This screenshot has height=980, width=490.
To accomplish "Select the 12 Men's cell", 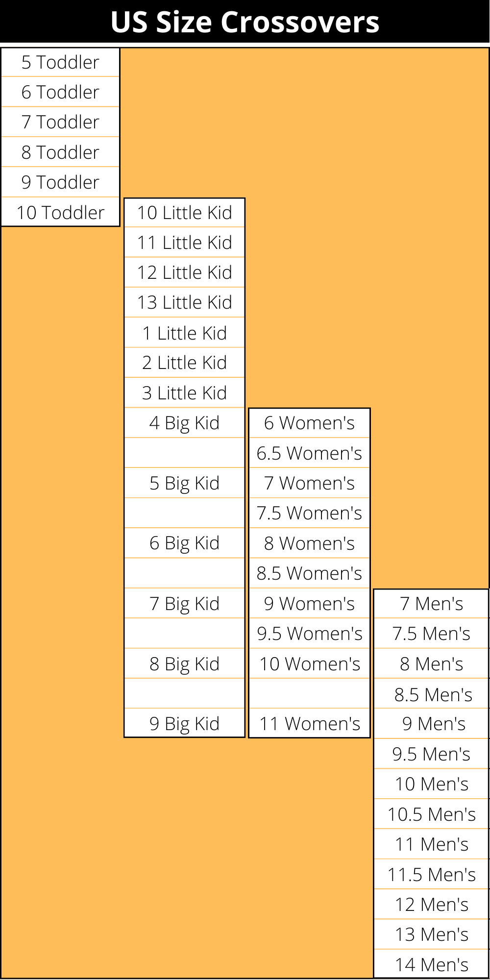I will click(431, 905).
